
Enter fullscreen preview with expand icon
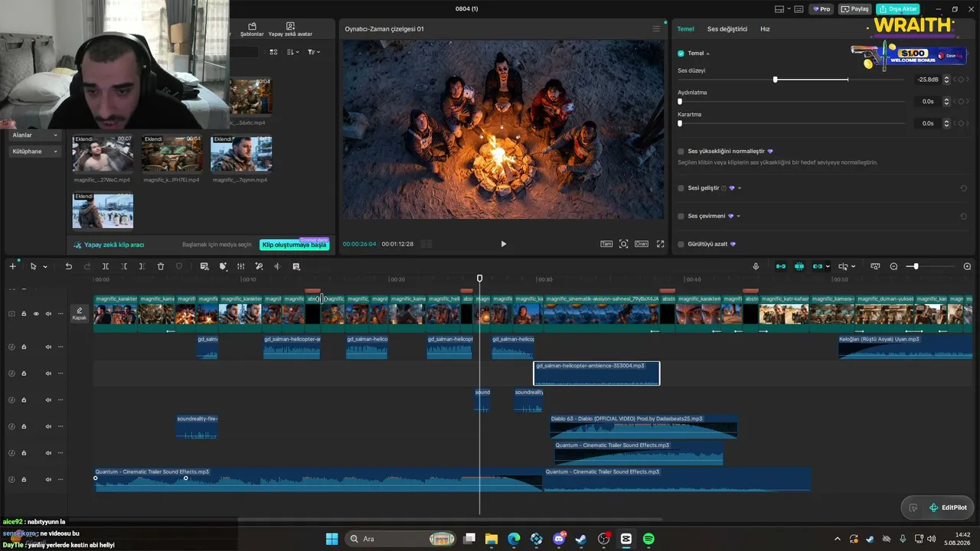660,244
